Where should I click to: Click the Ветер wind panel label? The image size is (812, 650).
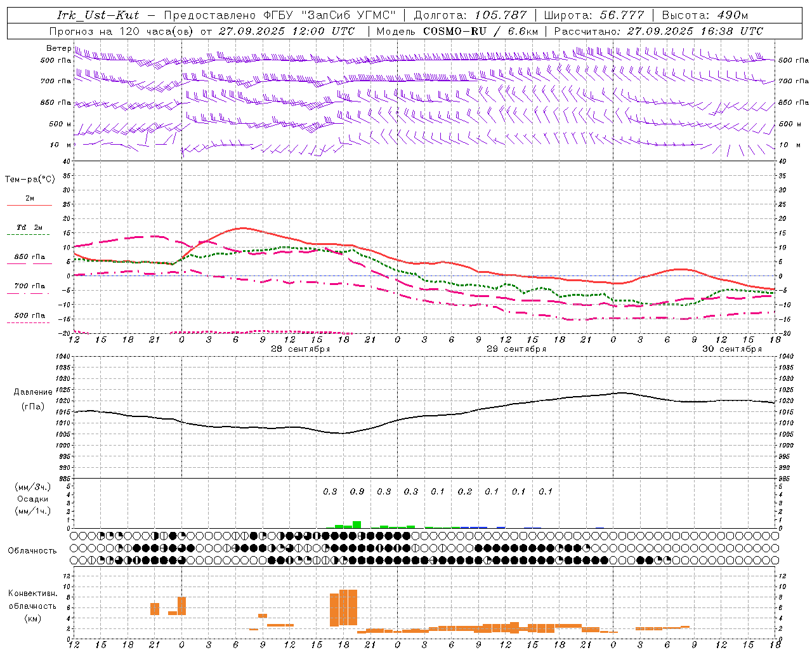58,48
